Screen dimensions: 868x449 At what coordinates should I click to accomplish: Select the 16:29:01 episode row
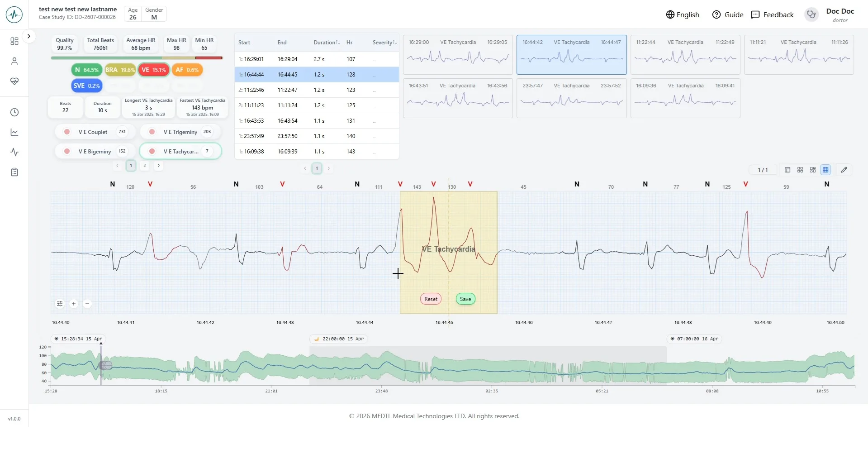pos(317,59)
